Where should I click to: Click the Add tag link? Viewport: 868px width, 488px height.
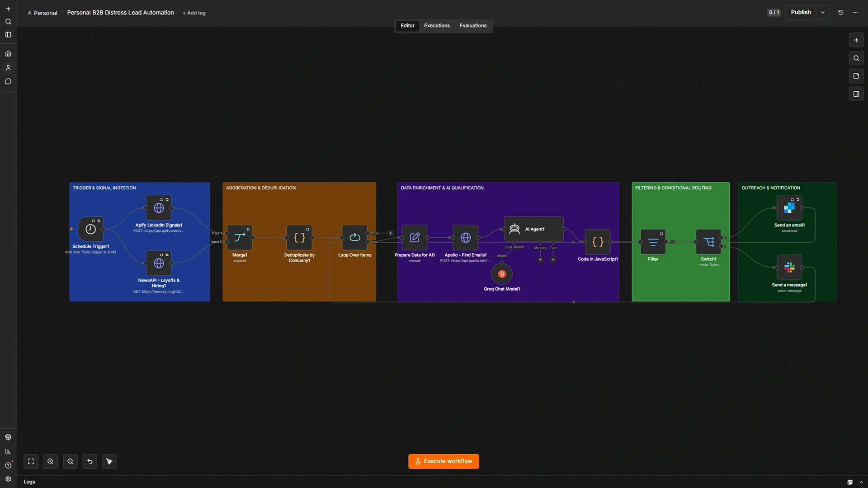194,13
